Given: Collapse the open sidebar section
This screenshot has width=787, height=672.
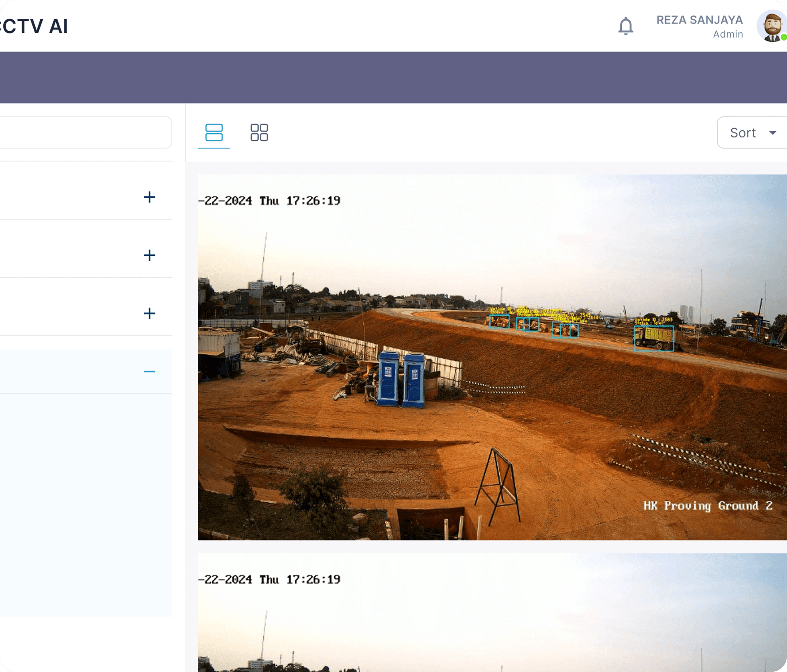Looking at the screenshot, I should pyautogui.click(x=149, y=371).
